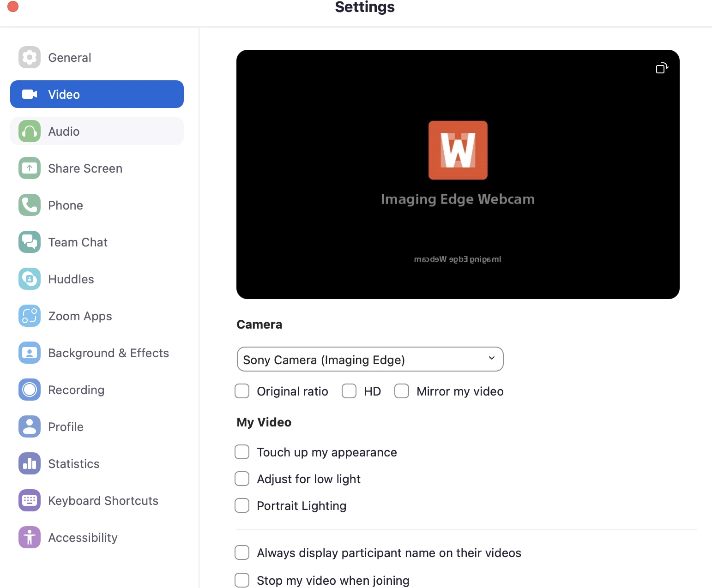This screenshot has height=588, width=712.
Task: Turn on the HD checkbox
Action: tap(349, 391)
